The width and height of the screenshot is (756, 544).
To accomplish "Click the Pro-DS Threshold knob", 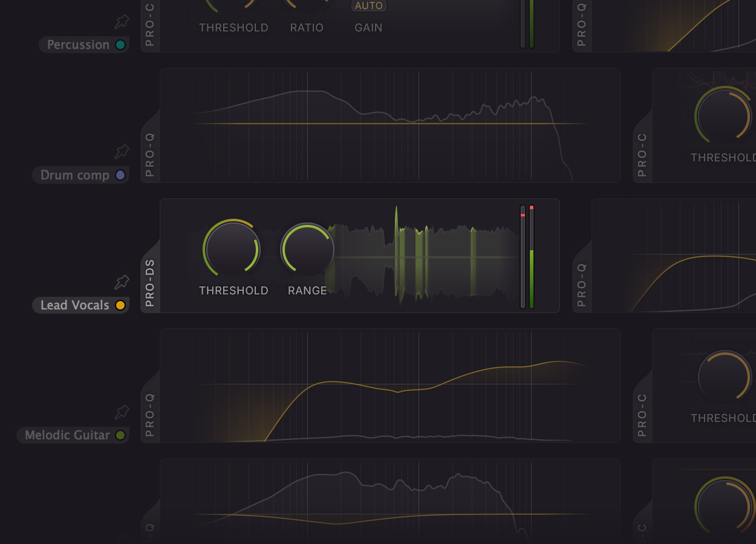I will pyautogui.click(x=232, y=249).
